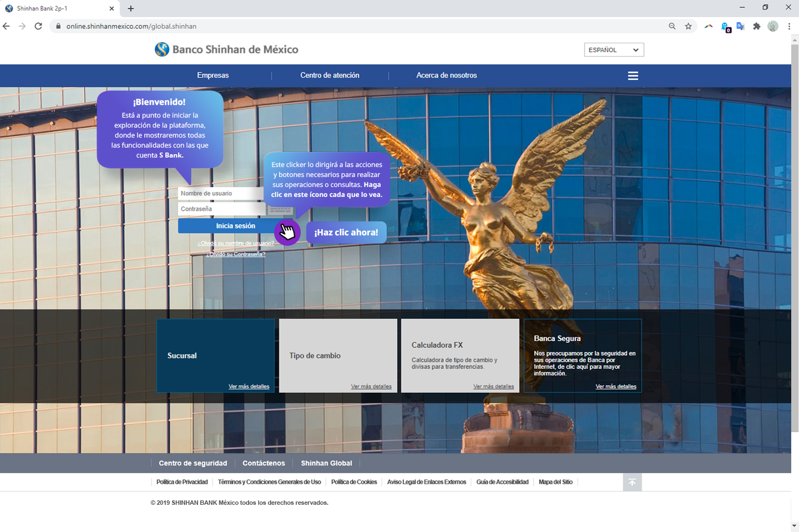Open Mapa del Sitio
This screenshot has width=799, height=532.
[555, 482]
